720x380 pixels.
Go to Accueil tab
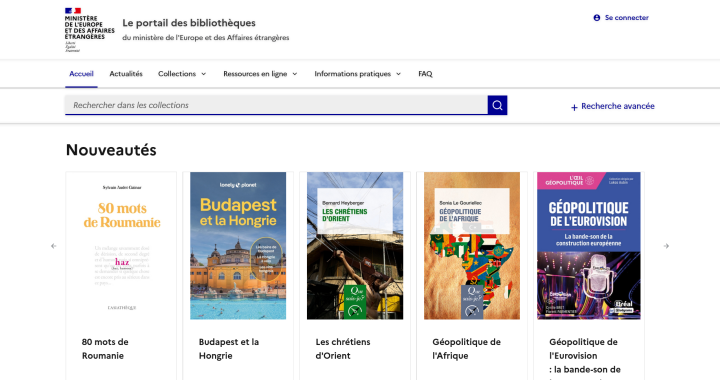[x=81, y=74]
